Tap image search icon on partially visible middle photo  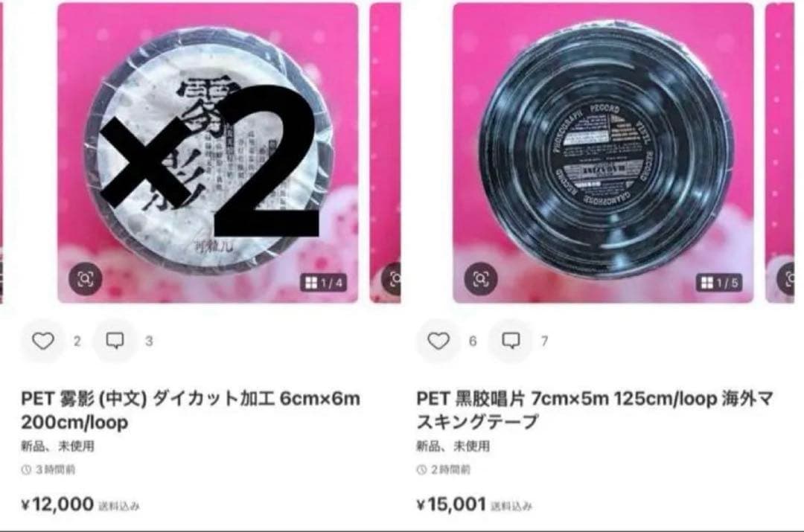(x=394, y=279)
